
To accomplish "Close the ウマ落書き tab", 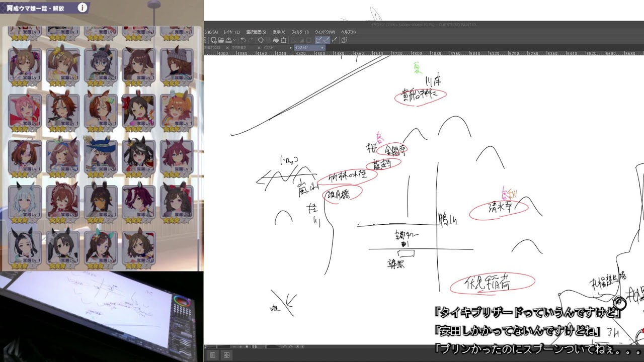I will tap(259, 48).
